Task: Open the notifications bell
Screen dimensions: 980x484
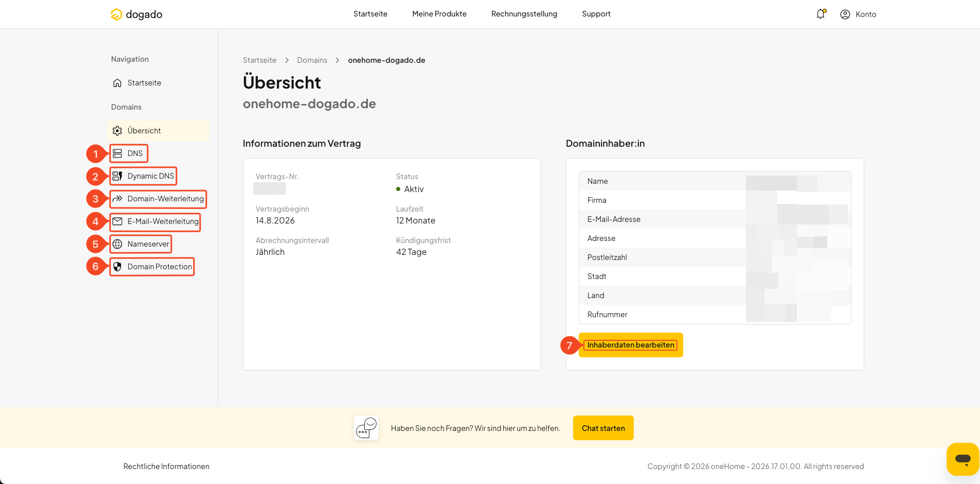Action: click(821, 14)
